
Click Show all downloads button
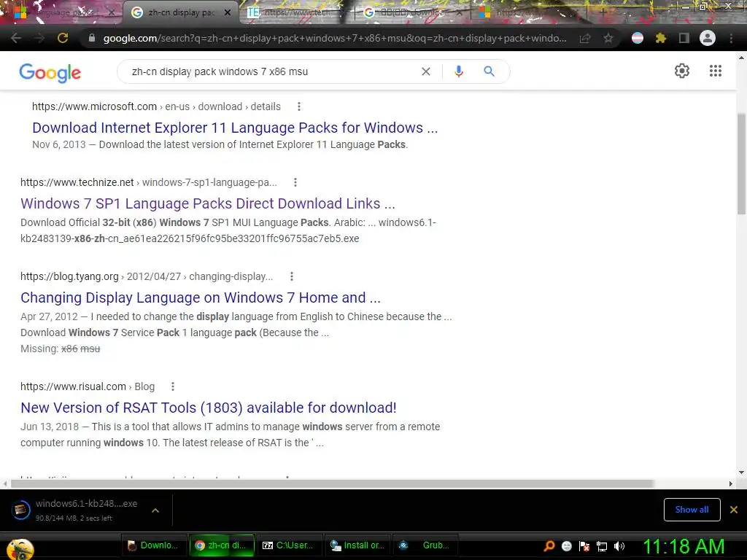(x=692, y=510)
